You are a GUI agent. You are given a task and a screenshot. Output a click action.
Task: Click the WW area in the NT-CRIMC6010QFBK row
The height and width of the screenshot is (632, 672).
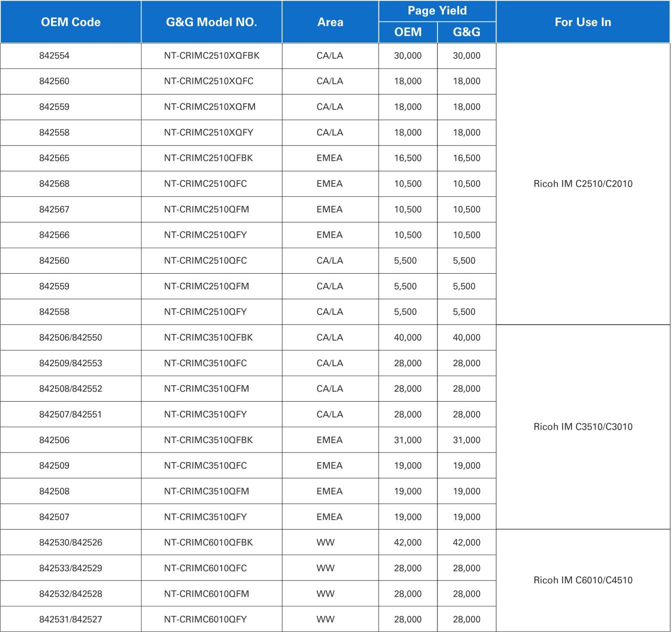click(x=325, y=543)
